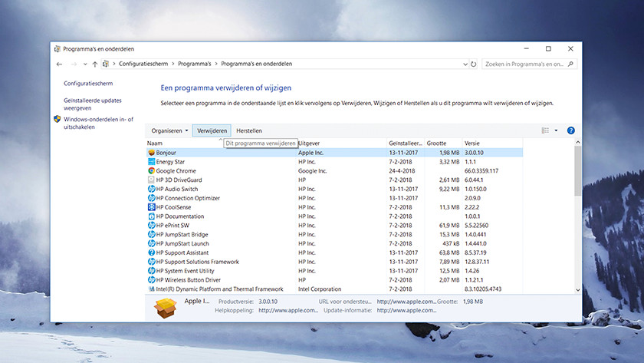Click the HP Support Assistant icon
The image size is (644, 363).
pyautogui.click(x=151, y=252)
